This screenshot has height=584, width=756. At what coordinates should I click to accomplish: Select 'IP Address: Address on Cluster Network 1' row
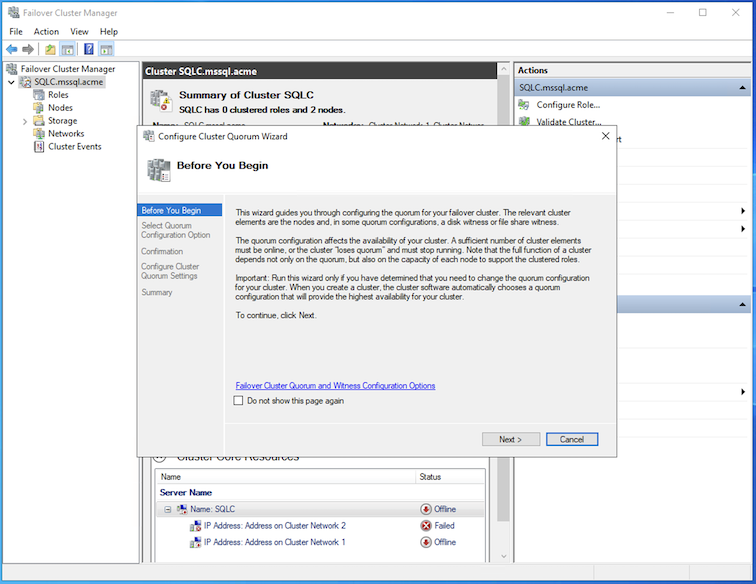(320, 542)
